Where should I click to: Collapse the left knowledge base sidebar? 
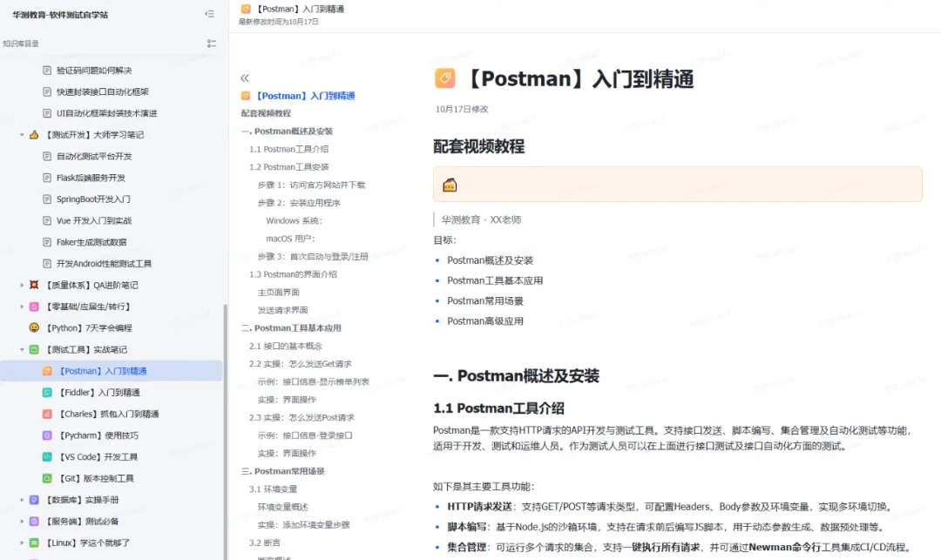(x=209, y=15)
